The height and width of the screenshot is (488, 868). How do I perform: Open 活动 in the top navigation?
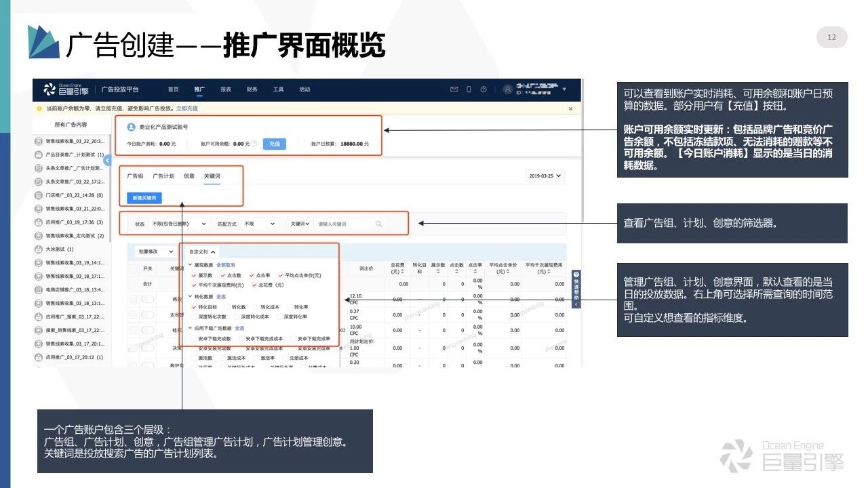pyautogui.click(x=304, y=89)
